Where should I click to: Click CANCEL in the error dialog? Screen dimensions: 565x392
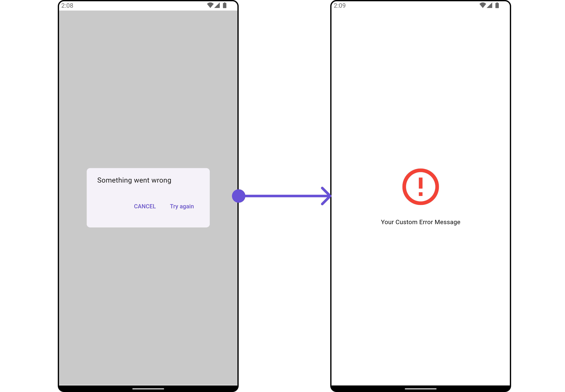(145, 206)
